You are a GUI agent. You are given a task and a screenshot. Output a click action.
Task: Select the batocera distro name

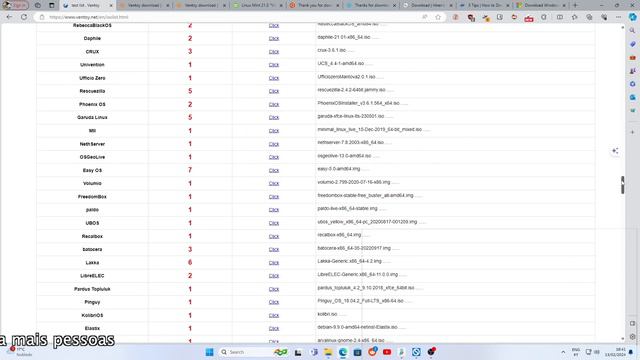pyautogui.click(x=92, y=249)
